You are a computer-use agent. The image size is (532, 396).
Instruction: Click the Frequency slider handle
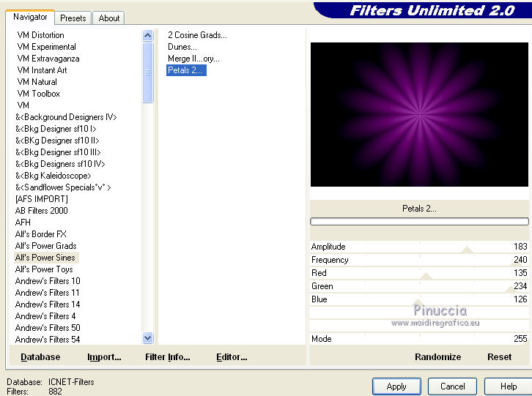coord(517,263)
